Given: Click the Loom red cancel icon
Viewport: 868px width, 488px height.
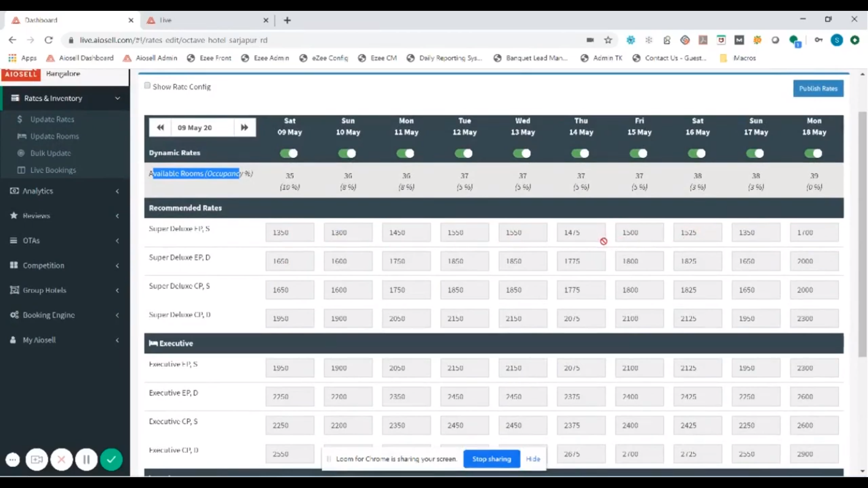Looking at the screenshot, I should 61,460.
